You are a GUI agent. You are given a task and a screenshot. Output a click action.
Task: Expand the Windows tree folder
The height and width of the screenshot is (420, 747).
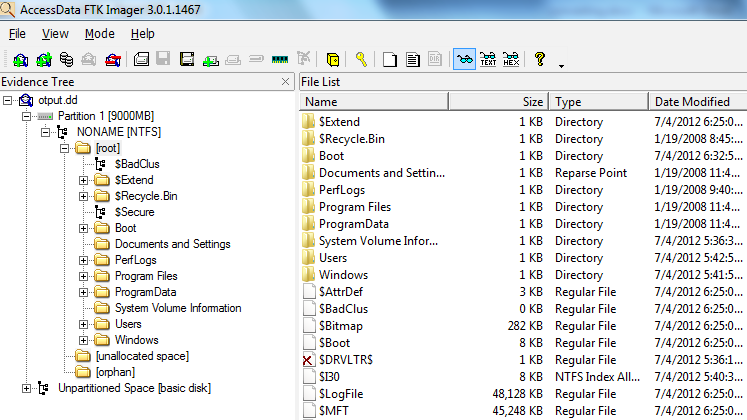[83, 340]
